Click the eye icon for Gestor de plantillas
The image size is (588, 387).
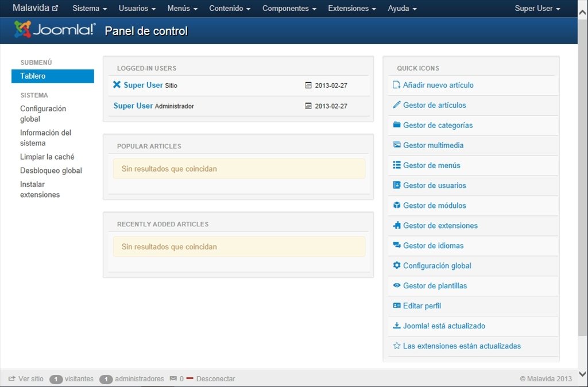396,285
